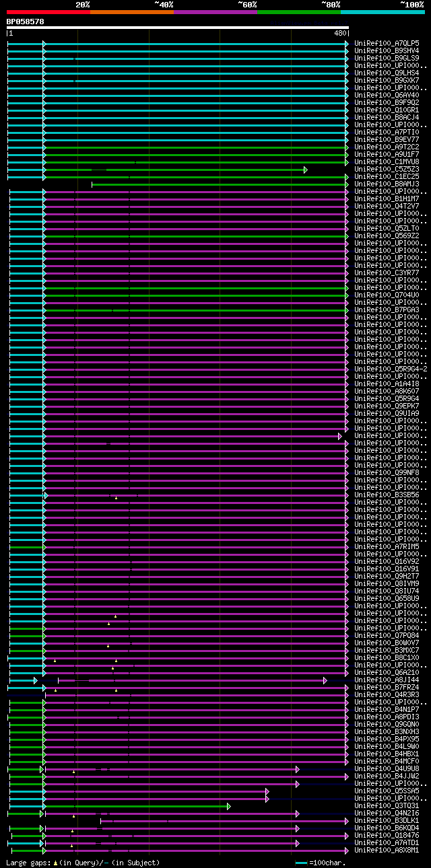Select UniRef100_B9EV77 label

[x=387, y=139]
